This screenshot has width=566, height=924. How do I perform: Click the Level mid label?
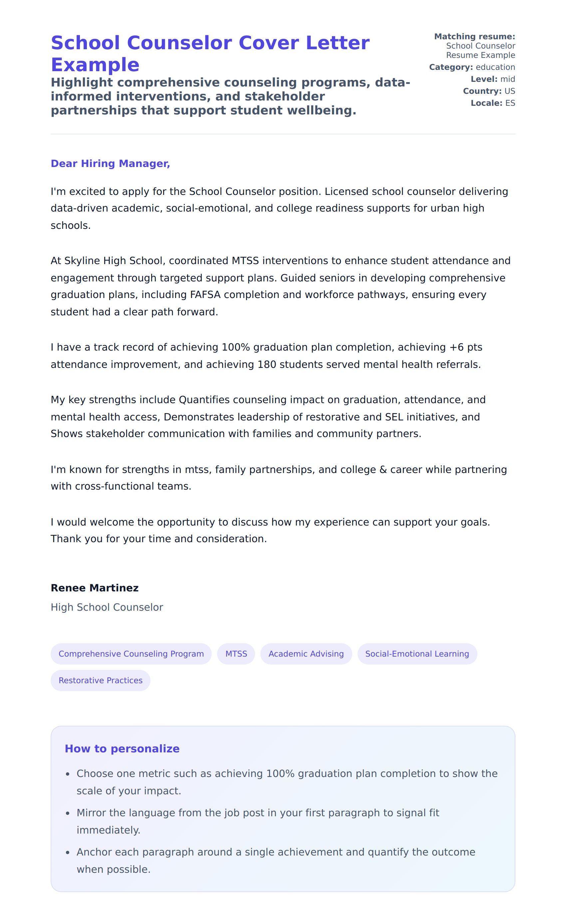(492, 79)
